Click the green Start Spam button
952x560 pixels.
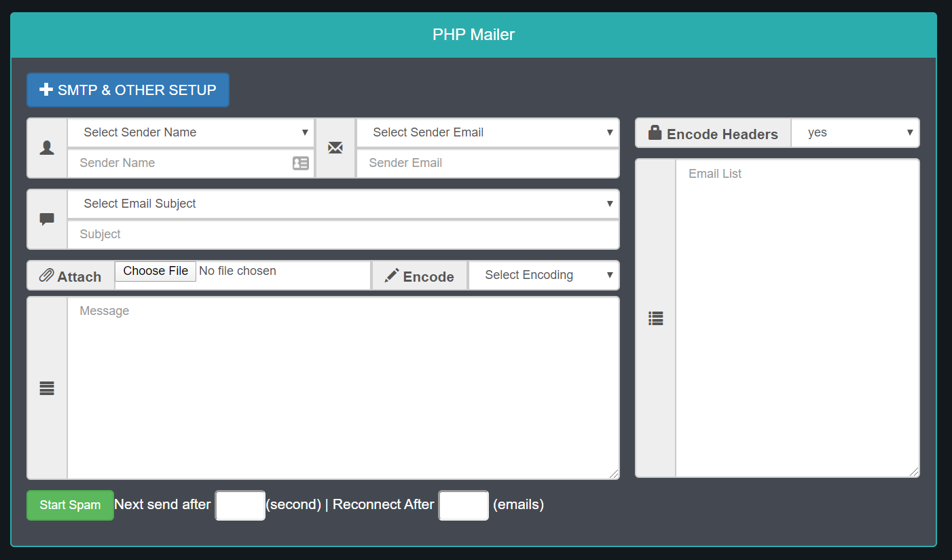tap(70, 505)
